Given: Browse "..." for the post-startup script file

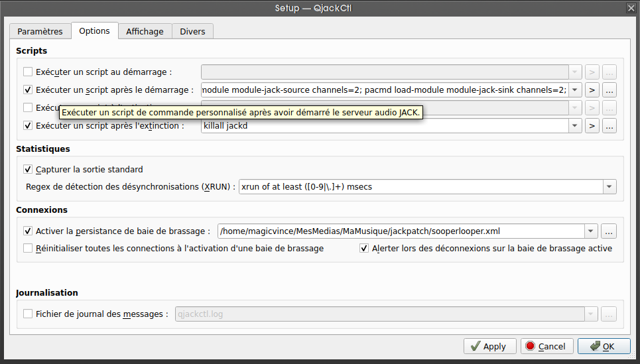Looking at the screenshot, I should (x=609, y=90).
